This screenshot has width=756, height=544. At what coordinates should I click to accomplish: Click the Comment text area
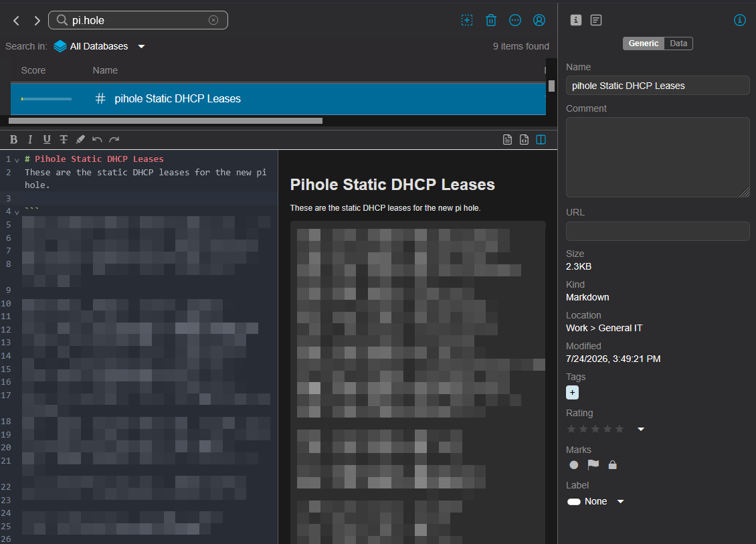pos(658,157)
